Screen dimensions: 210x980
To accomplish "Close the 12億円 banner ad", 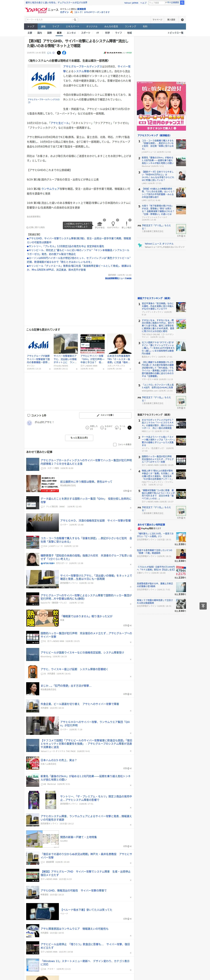I will 184,83.
